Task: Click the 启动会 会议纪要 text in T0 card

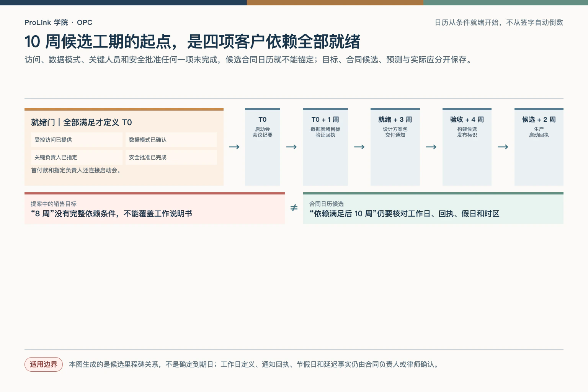Action: pyautogui.click(x=263, y=132)
